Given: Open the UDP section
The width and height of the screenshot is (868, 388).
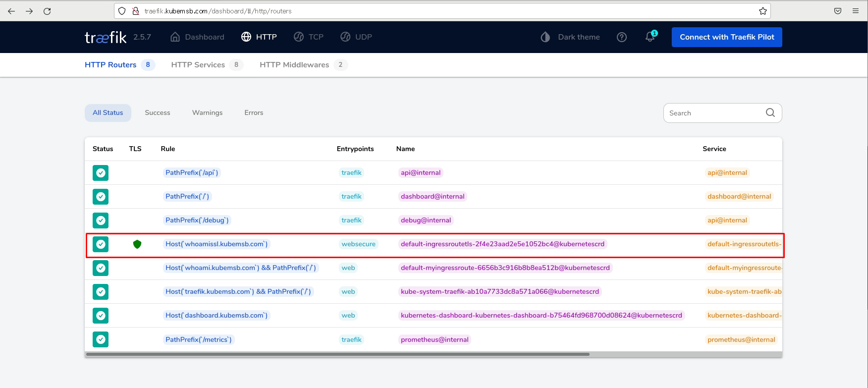Looking at the screenshot, I should tap(356, 37).
